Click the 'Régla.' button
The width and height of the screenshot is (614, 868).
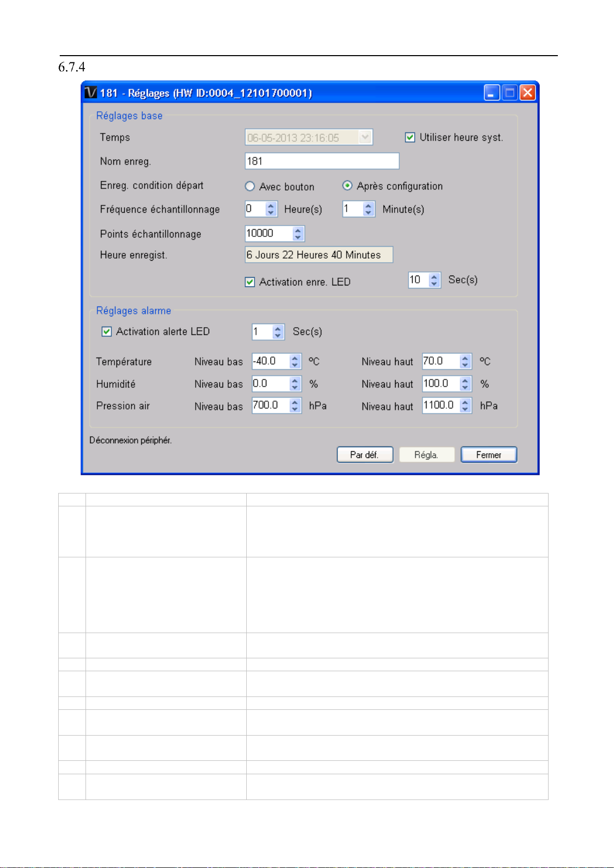[x=427, y=454]
